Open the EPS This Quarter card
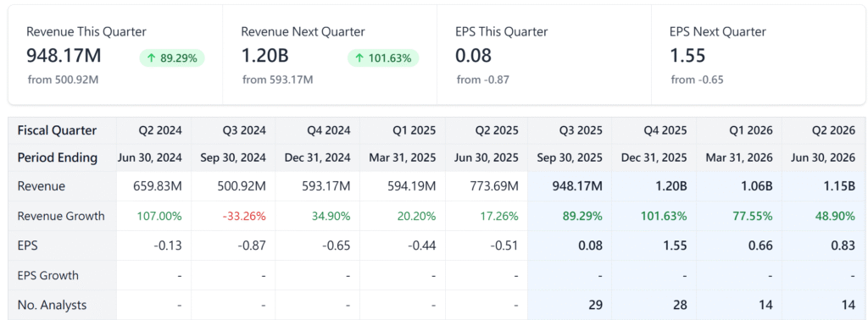This screenshot has height=320, width=868. [544, 55]
